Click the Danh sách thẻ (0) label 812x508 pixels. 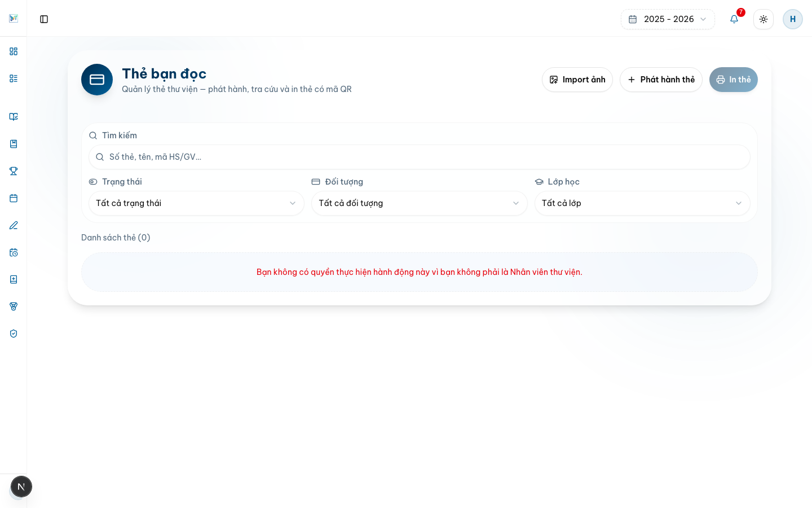coord(116,238)
